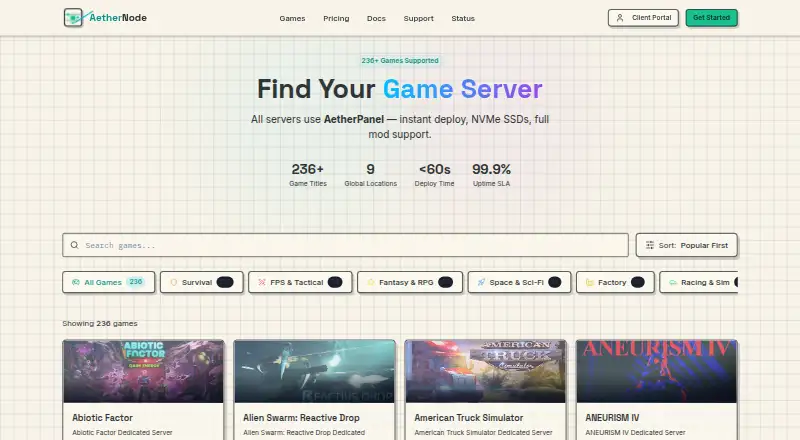Click the 9 Global Locations stat
Viewport: 800px width, 440px height.
click(370, 175)
